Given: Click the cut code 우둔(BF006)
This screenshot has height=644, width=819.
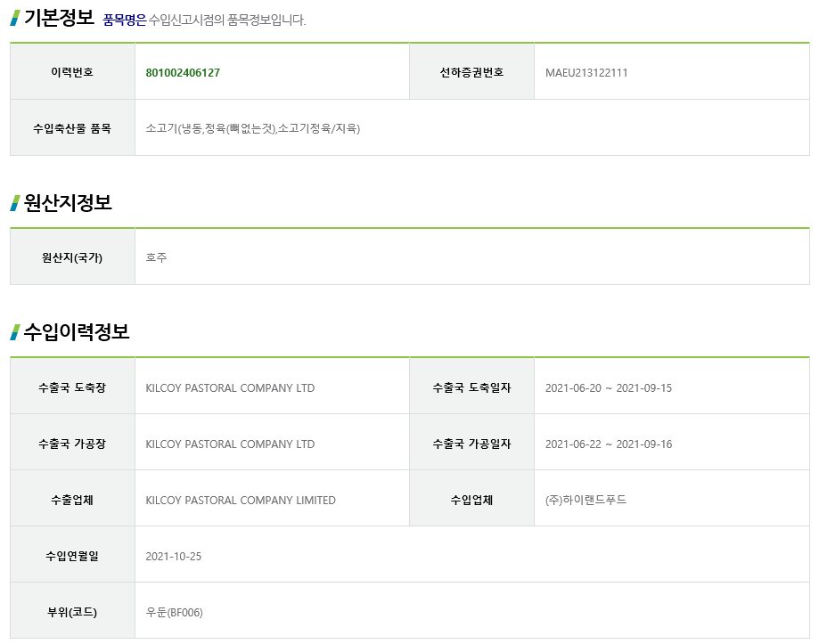Looking at the screenshot, I should [174, 612].
